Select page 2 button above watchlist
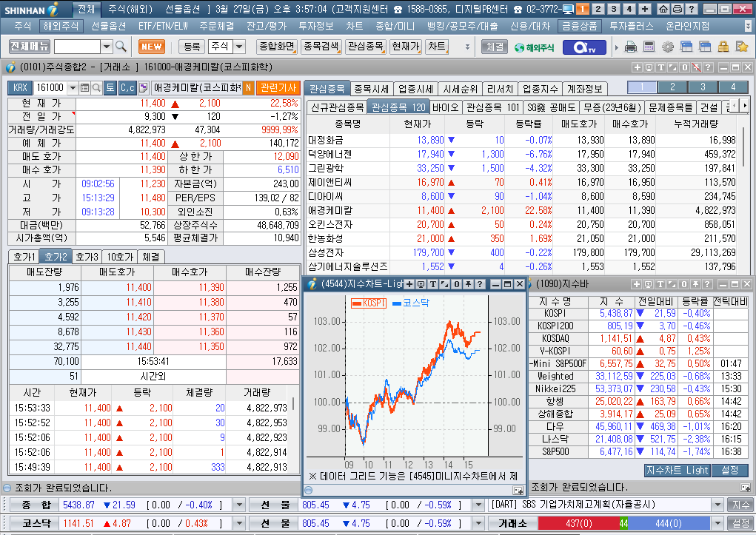The height and width of the screenshot is (535, 756). point(672,87)
